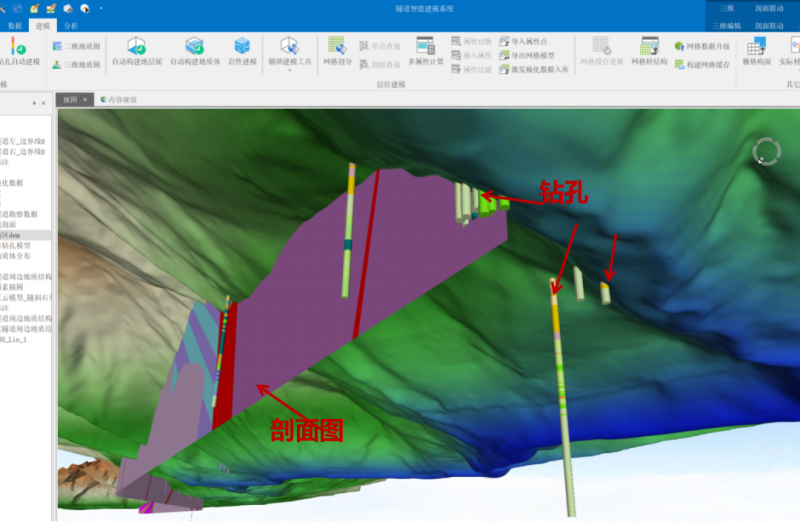Click the left panel pin arrow
This screenshot has height=522, width=800.
tap(35, 102)
